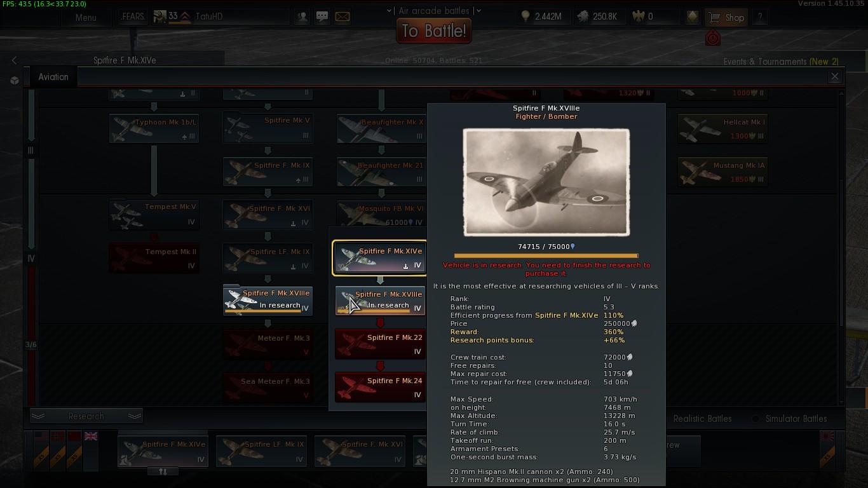Click the red power indicator icon
The image size is (868, 488).
(x=712, y=38)
